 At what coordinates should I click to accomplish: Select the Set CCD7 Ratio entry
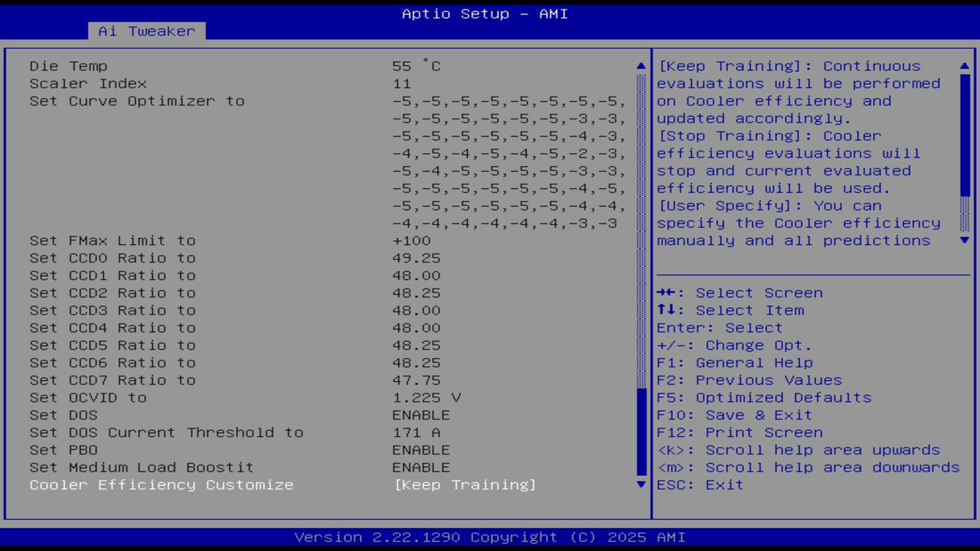(113, 380)
